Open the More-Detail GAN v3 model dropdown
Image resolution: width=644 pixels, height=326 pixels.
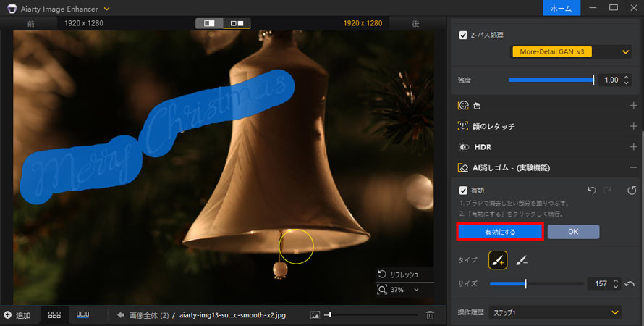[x=570, y=52]
